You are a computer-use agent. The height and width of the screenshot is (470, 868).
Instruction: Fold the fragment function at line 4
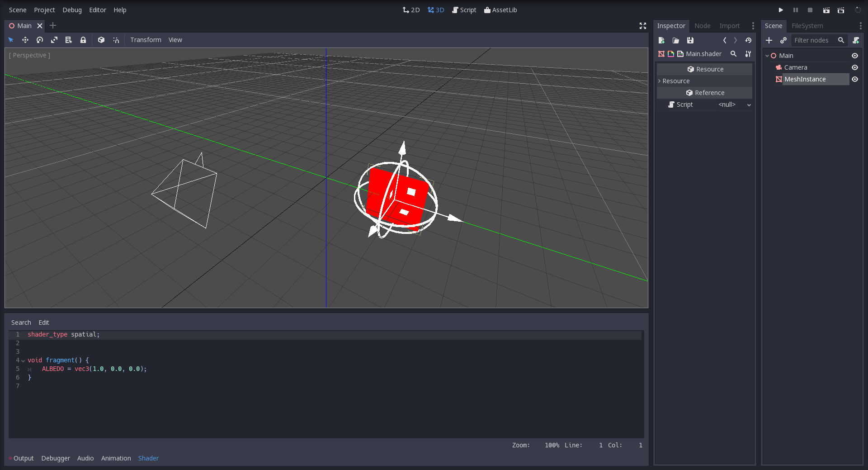tap(23, 361)
